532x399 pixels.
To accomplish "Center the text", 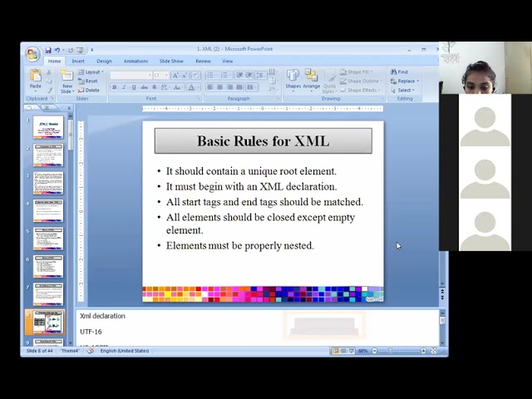I will pyautogui.click(x=219, y=87).
